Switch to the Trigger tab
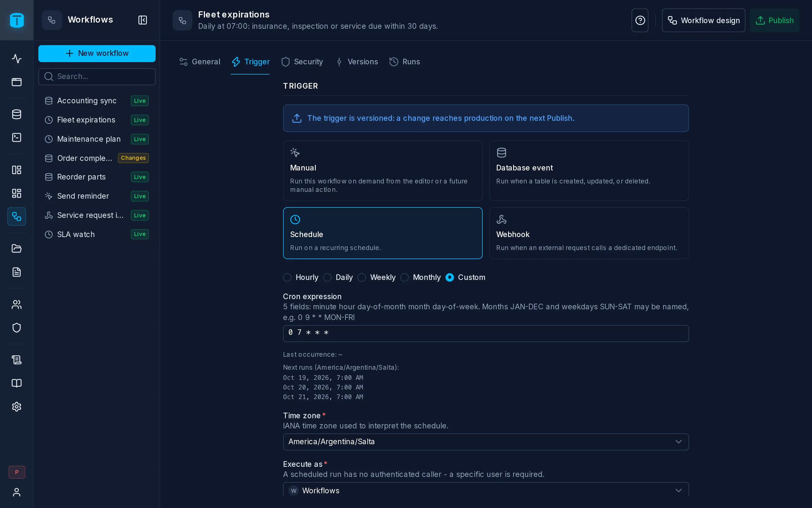Viewport: 812px width, 508px height. (x=250, y=62)
